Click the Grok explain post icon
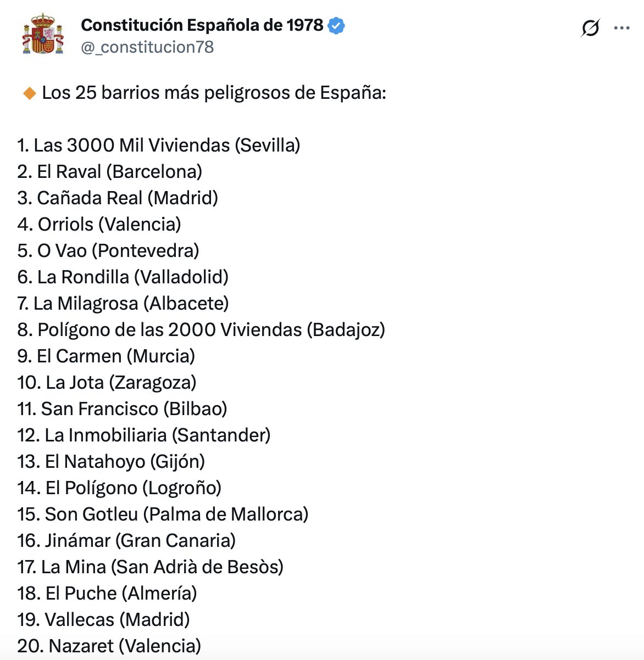 [x=590, y=28]
